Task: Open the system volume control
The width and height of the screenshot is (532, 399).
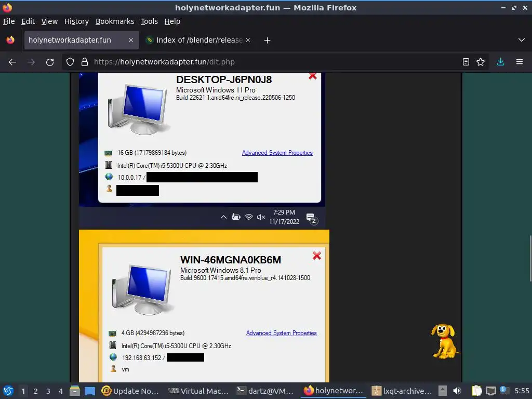Action: (x=457, y=391)
